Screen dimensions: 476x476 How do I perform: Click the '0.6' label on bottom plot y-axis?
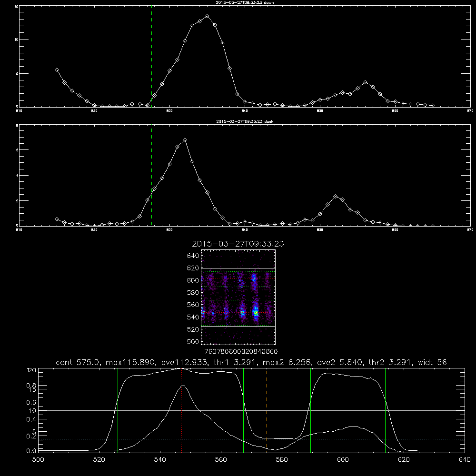(x=31, y=403)
